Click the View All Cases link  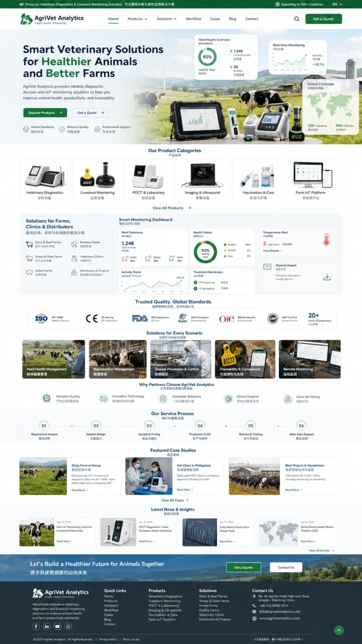(x=175, y=500)
